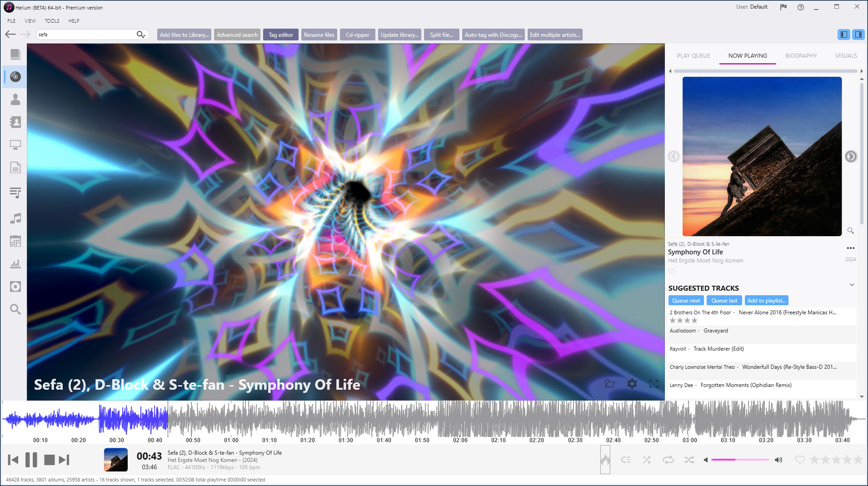Open the playlists icon in sidebar
Image resolution: width=868 pixels, height=486 pixels.
pos(15,193)
